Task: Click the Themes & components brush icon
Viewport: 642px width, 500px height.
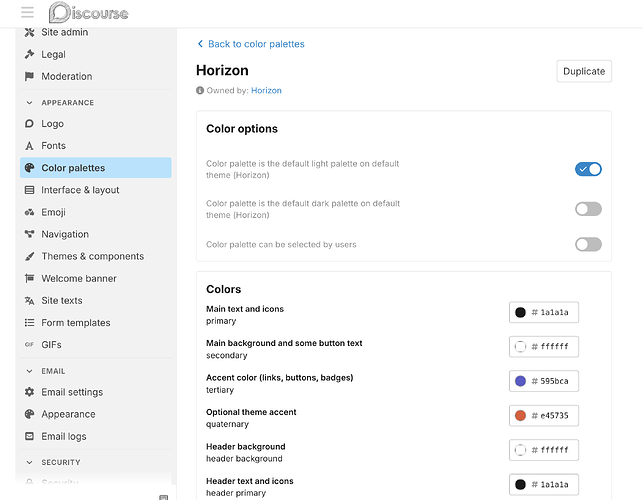Action: (29, 256)
